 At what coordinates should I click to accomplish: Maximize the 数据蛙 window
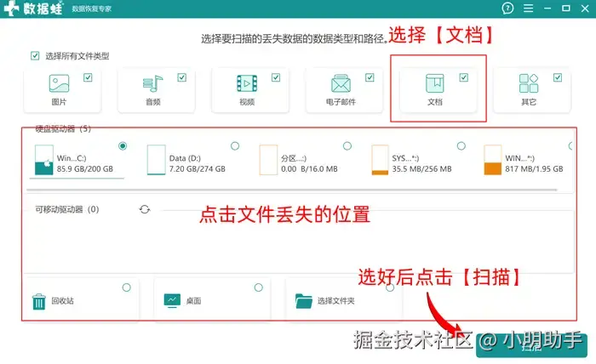566,8
